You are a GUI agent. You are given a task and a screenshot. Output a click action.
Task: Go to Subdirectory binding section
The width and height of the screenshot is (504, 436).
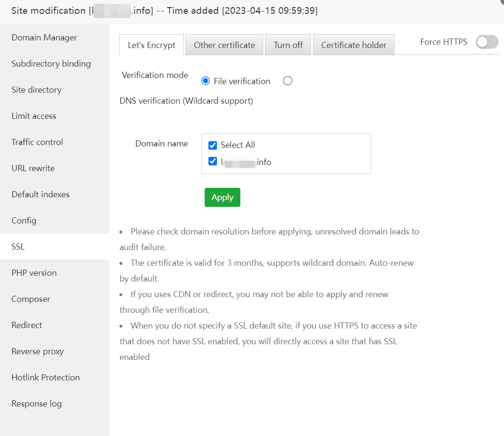[51, 64]
